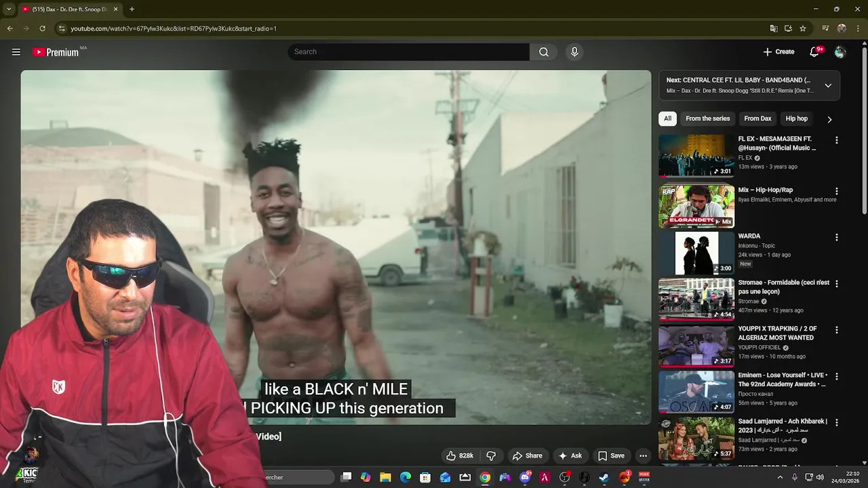
Task: Open the Mix – Hip-Hop/Rap thumbnail
Action: [x=696, y=207]
